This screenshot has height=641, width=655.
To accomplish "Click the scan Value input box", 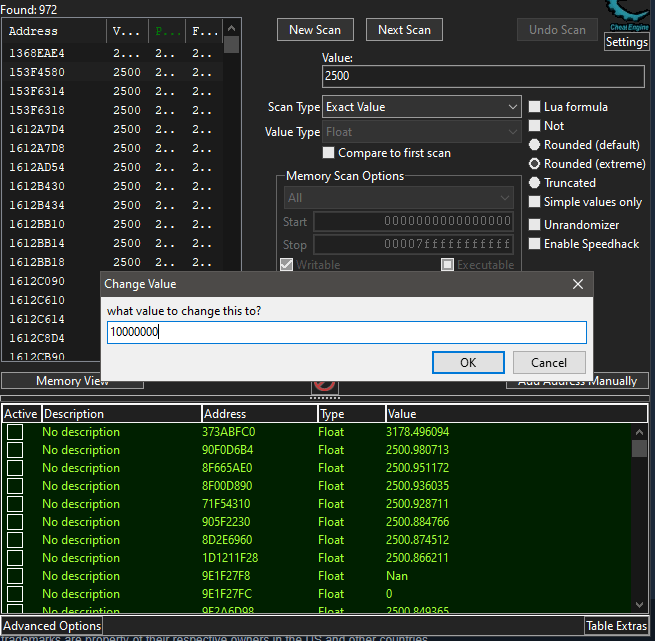I will (x=483, y=76).
